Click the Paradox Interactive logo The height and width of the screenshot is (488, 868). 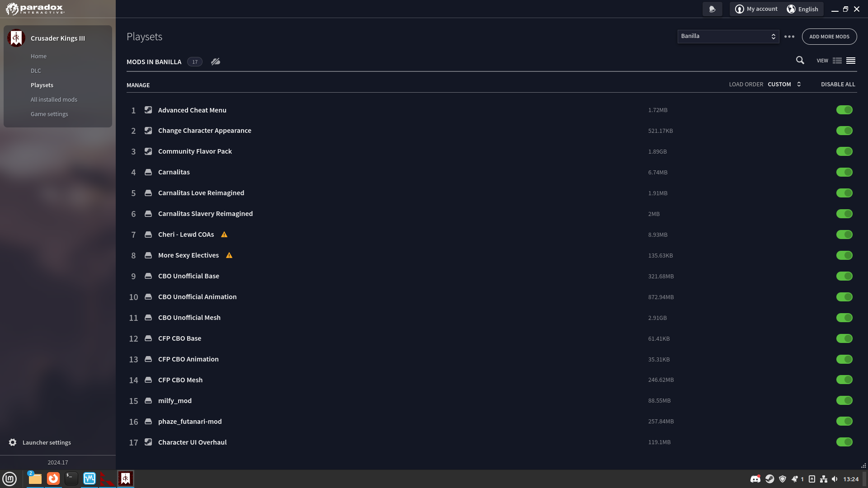(x=35, y=9)
